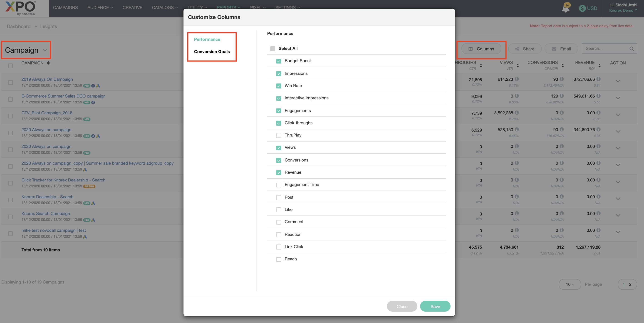Uncheck the Win Rate checkbox

click(278, 86)
